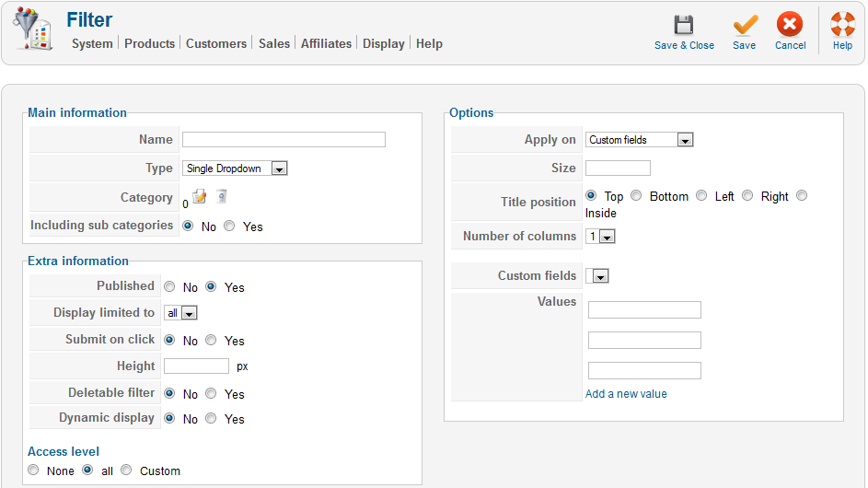
Task: Choose Custom access level
Action: (126, 470)
